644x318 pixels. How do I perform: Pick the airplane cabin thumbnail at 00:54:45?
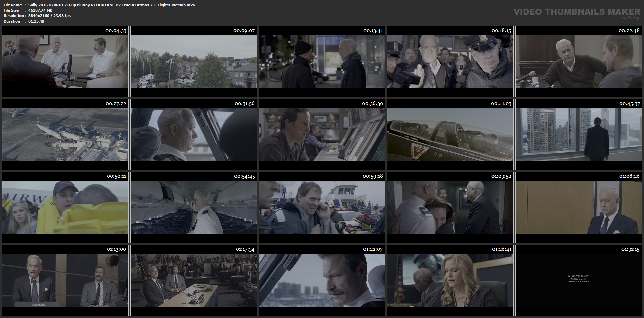[x=194, y=207]
